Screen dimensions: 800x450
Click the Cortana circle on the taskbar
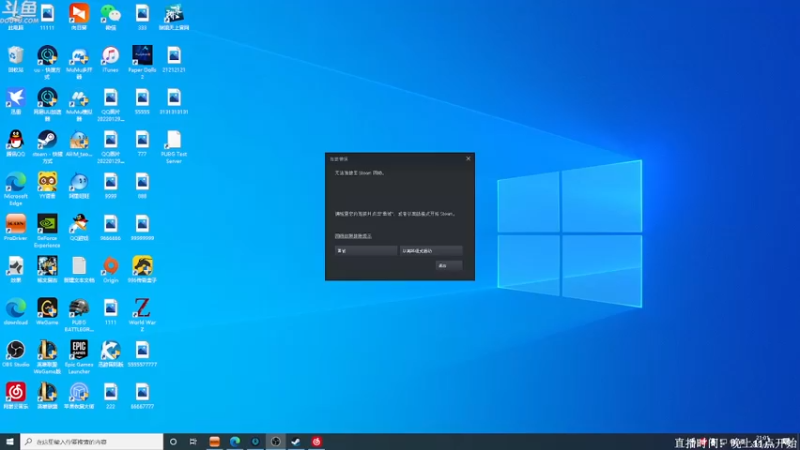(x=173, y=441)
